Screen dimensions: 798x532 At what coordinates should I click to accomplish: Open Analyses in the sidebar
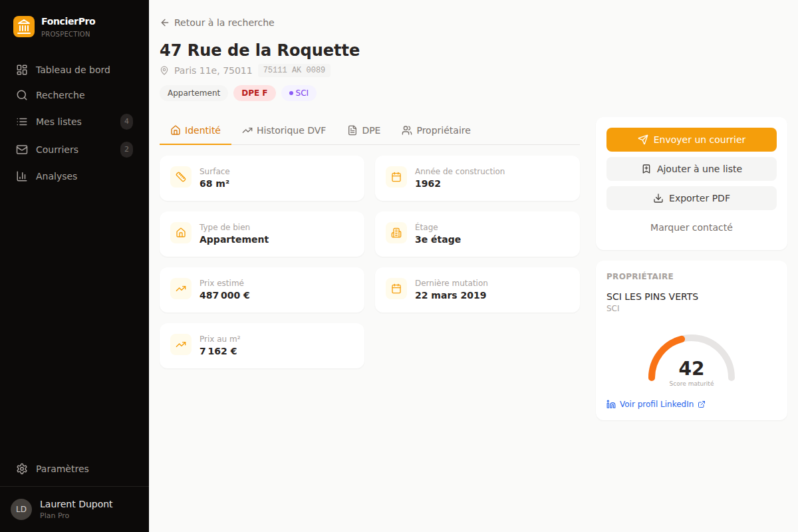[x=74, y=176]
